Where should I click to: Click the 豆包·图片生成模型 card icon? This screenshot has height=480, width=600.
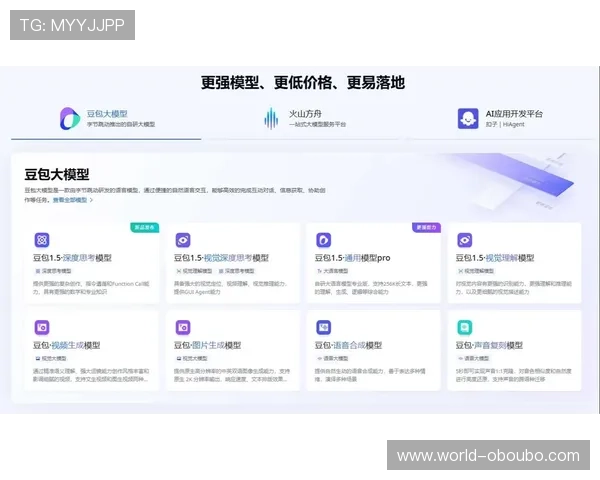183,327
